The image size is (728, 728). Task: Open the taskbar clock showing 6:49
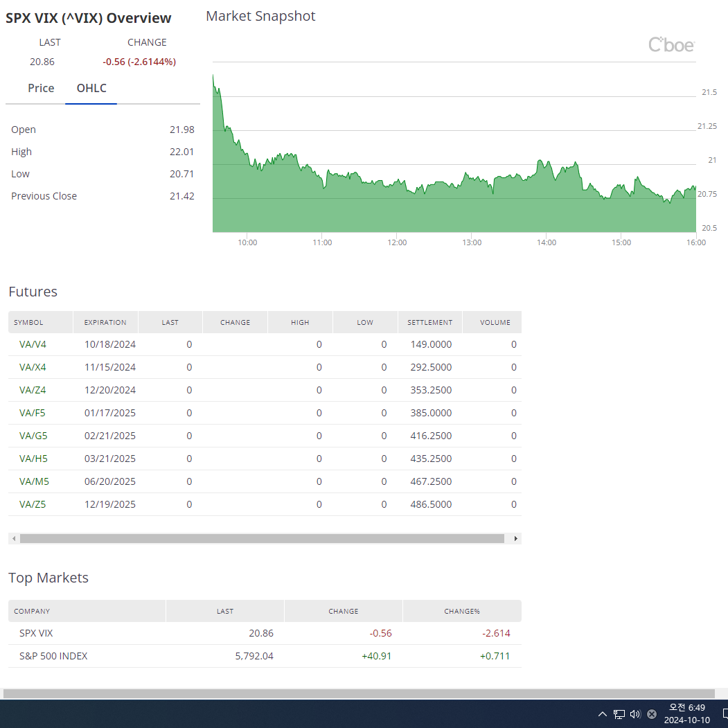point(686,713)
